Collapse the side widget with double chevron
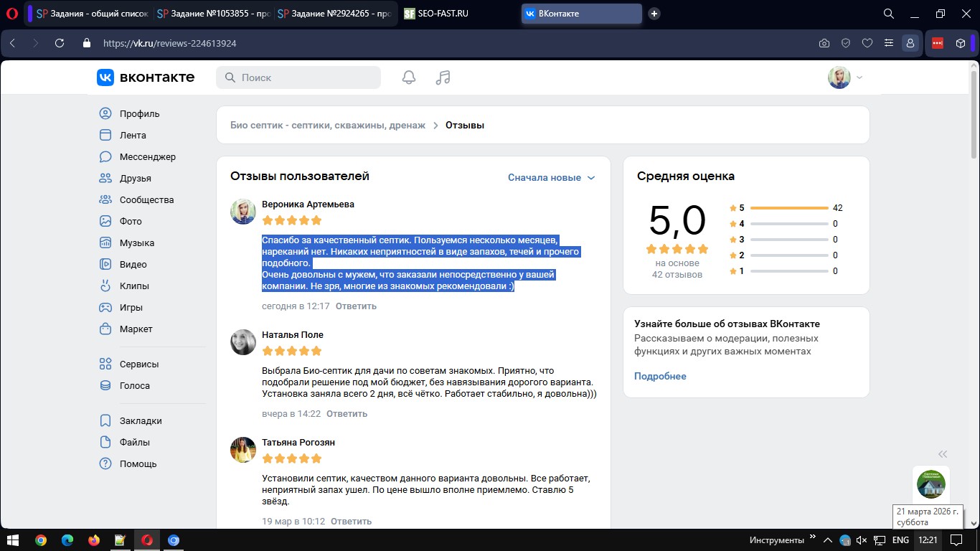Image resolution: width=980 pixels, height=551 pixels. click(x=943, y=453)
